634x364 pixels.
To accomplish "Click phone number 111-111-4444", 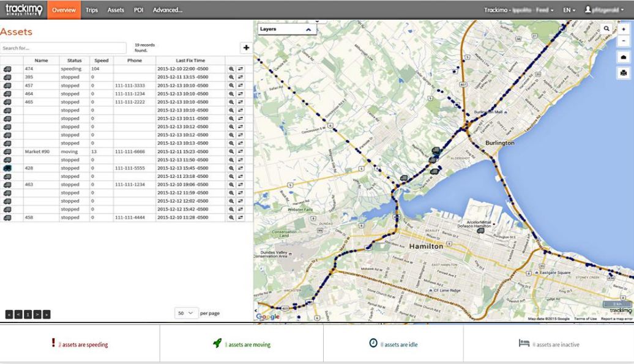I will pyautogui.click(x=130, y=218).
